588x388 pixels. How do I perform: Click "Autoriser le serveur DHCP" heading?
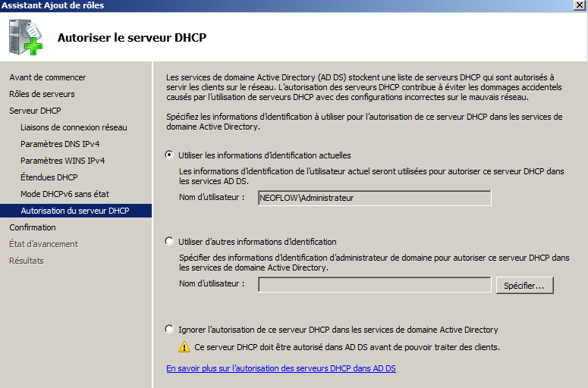132,37
